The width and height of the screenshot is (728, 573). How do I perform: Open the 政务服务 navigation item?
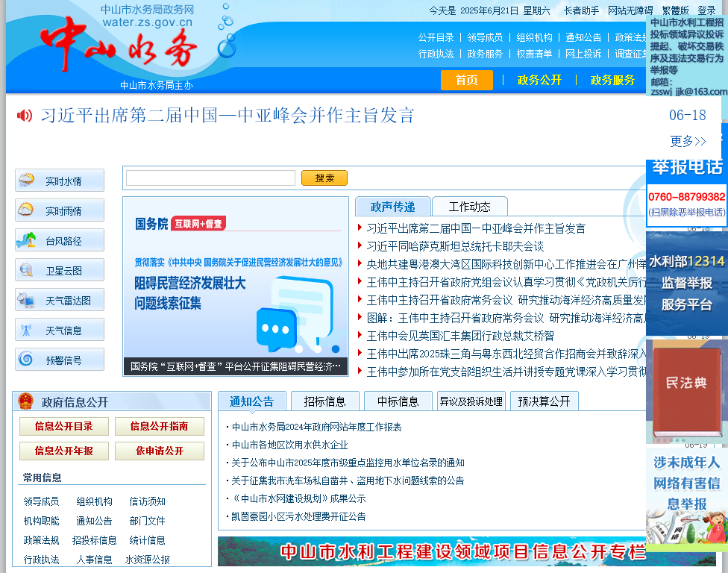tap(612, 80)
